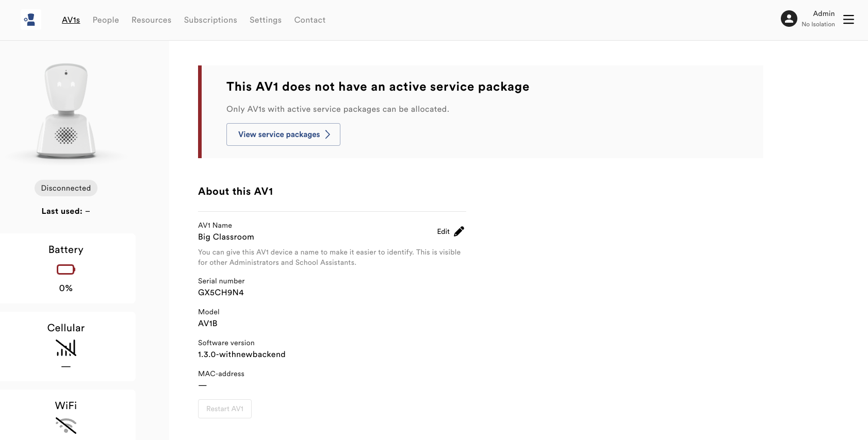This screenshot has height=440, width=868.
Task: Click the Restart AV1 button
Action: (225, 409)
